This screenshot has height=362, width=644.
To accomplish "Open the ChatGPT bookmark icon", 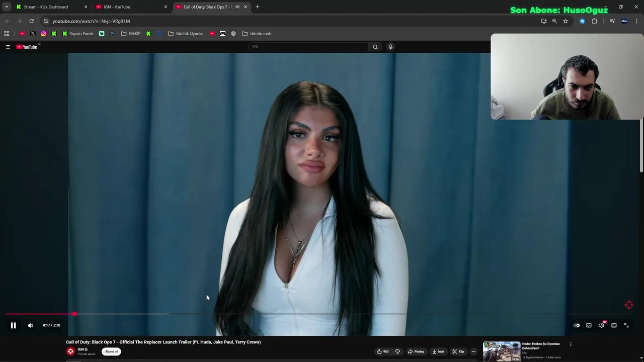I will (x=233, y=34).
